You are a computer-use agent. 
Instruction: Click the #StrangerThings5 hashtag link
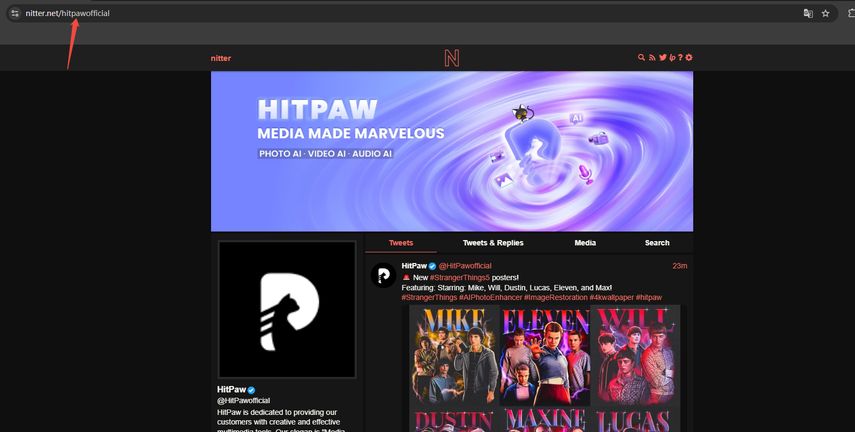coord(463,277)
